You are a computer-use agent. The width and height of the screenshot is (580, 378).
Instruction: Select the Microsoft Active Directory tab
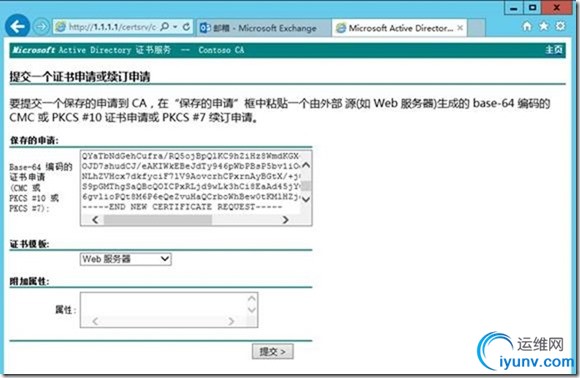(399, 28)
